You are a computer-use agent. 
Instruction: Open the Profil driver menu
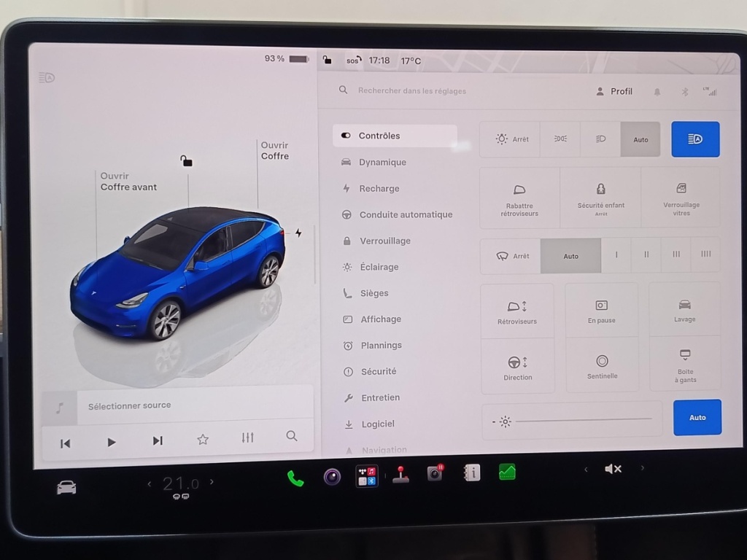point(614,91)
